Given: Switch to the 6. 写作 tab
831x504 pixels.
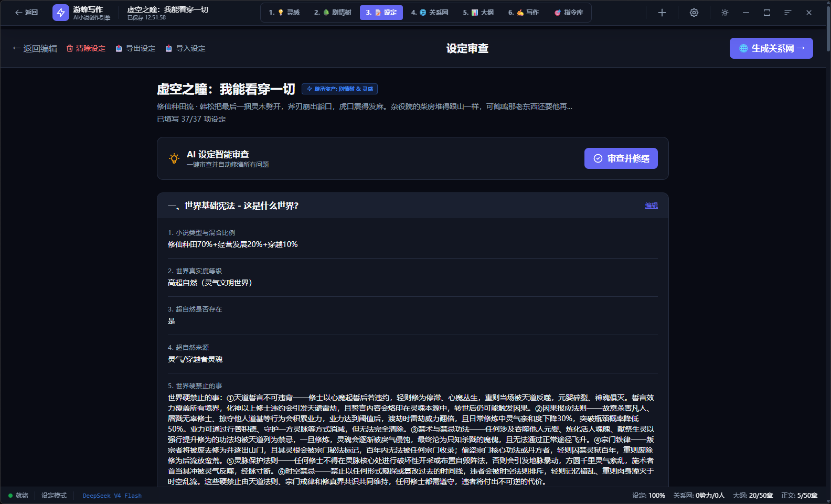Looking at the screenshot, I should 524,13.
